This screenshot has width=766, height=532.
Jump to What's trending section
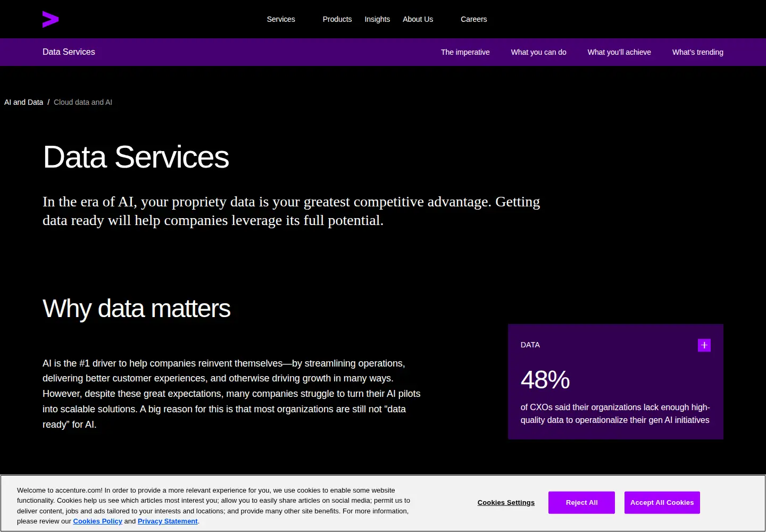click(697, 52)
